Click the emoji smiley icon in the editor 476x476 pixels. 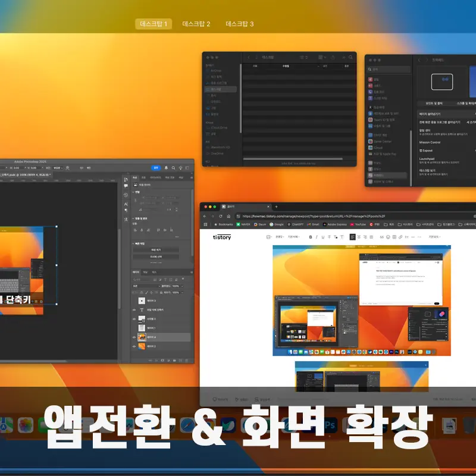(387, 237)
